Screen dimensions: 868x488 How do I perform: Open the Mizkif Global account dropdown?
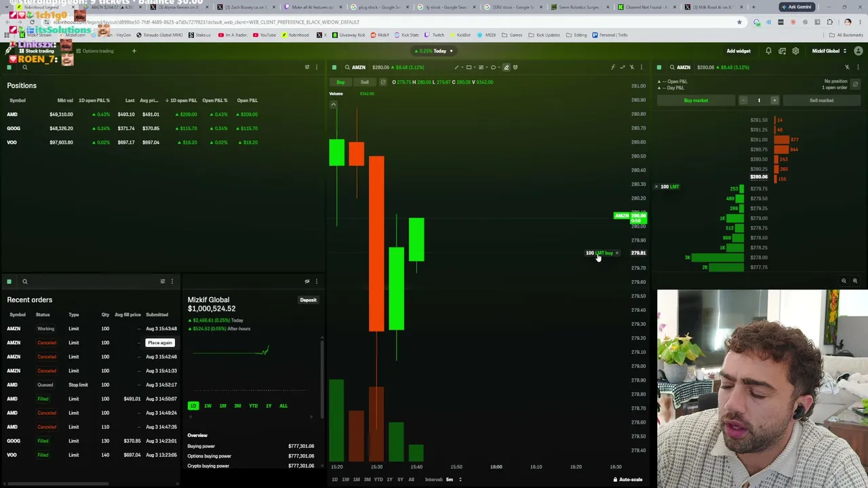(828, 51)
